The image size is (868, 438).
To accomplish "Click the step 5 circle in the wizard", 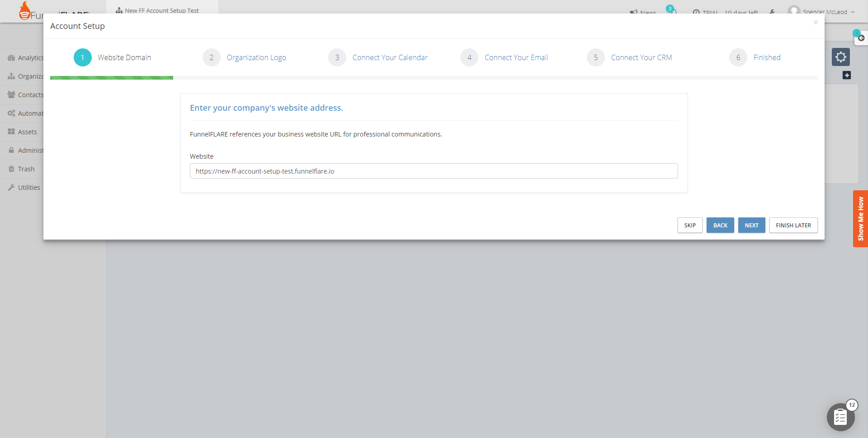I will (596, 57).
